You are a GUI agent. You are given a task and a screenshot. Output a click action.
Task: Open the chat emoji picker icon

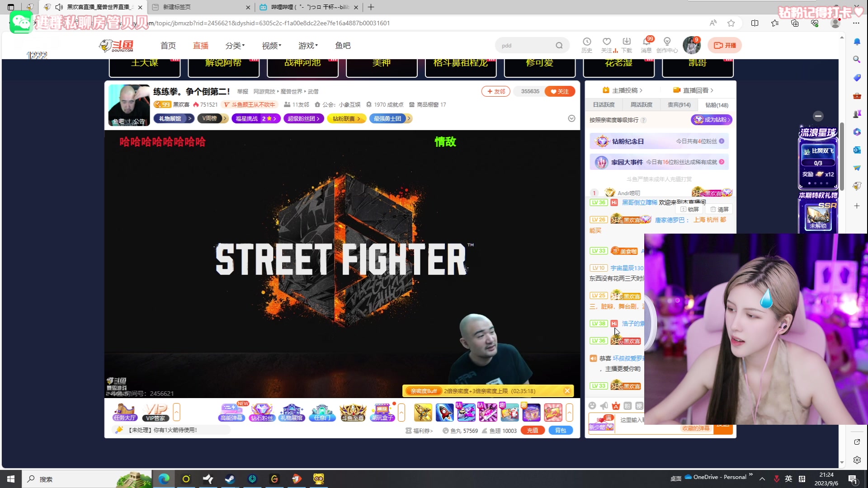(592, 405)
